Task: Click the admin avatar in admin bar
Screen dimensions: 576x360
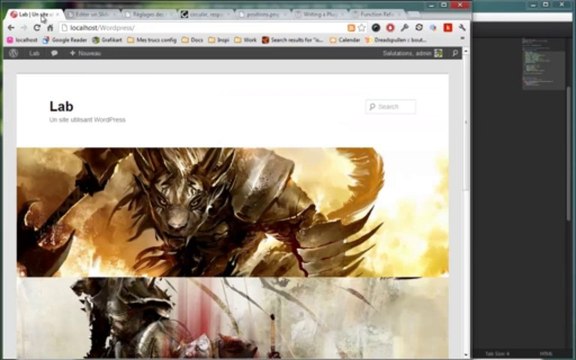Action: tap(438, 53)
